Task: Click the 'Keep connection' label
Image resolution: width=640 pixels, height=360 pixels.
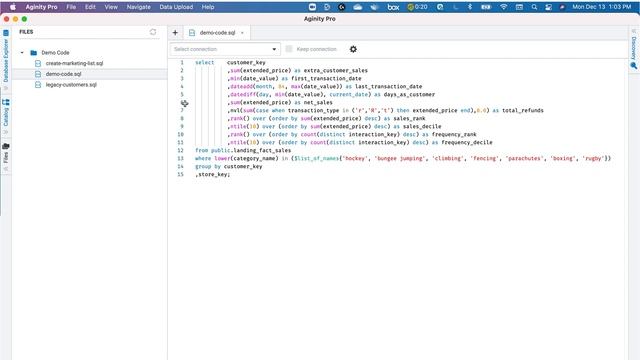Action: (x=316, y=49)
